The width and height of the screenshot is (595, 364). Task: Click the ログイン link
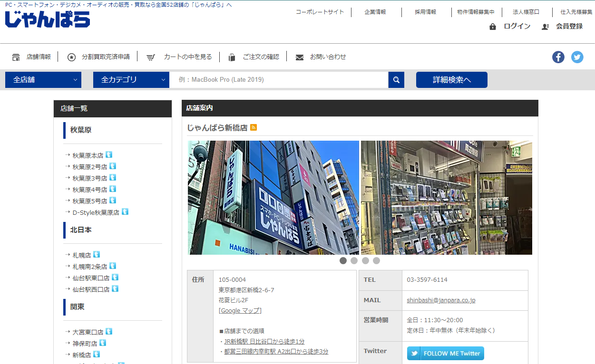pyautogui.click(x=517, y=26)
